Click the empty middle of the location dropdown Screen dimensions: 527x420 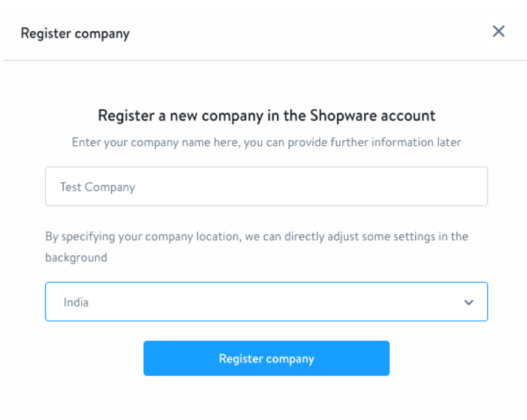tap(274, 302)
